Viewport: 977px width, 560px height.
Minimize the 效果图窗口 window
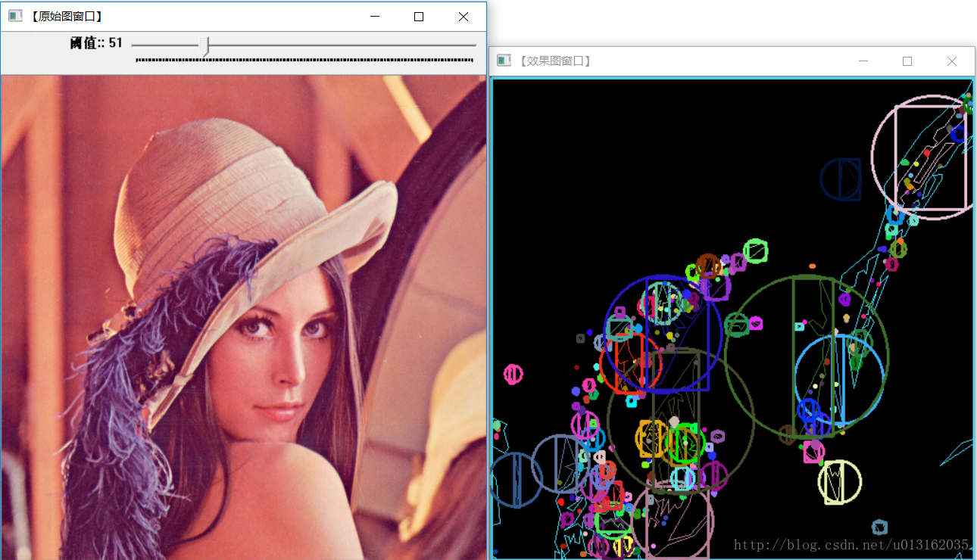863,61
